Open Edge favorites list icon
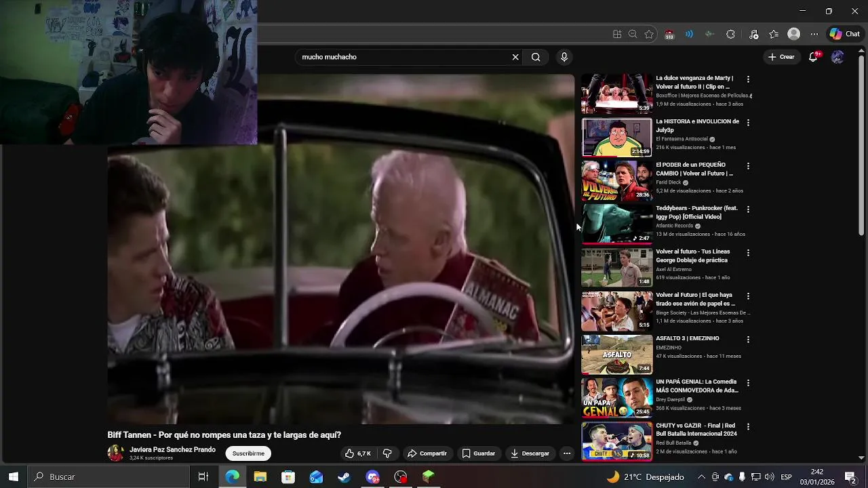 (x=774, y=34)
